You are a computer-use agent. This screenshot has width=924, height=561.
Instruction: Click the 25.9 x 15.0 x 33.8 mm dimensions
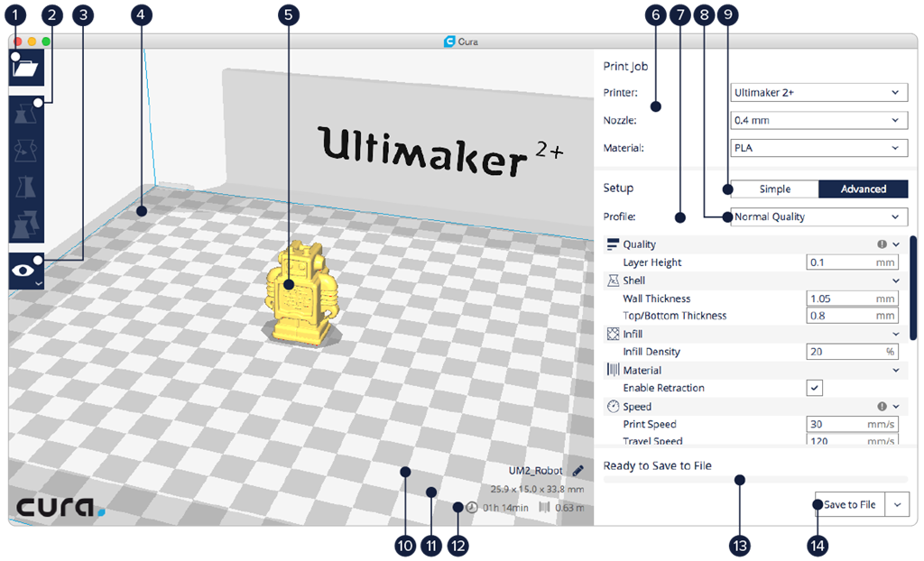tap(537, 489)
